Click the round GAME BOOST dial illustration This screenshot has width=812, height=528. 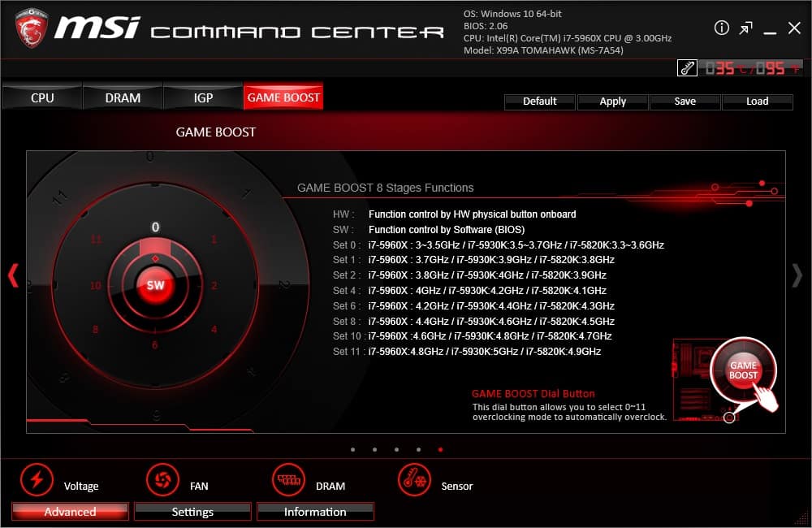[x=743, y=370]
